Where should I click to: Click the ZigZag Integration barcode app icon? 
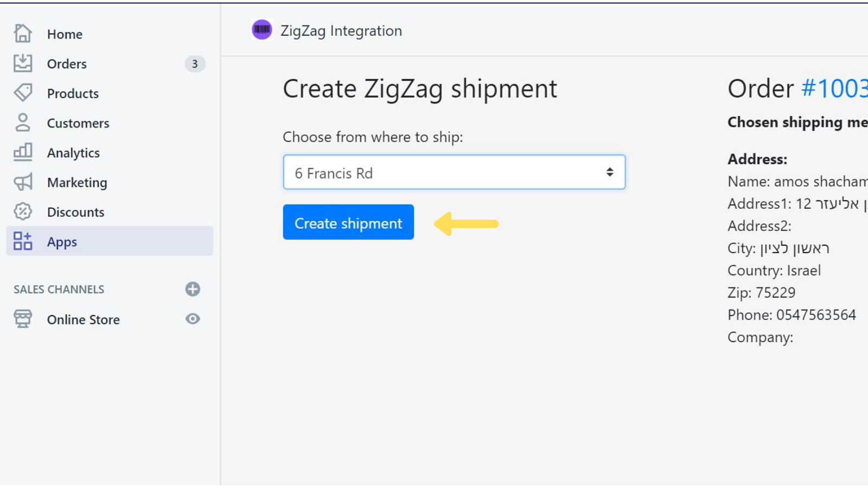(x=263, y=30)
